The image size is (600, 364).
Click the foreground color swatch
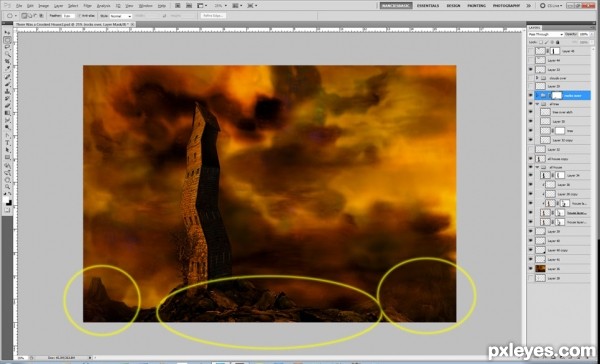click(x=6, y=199)
